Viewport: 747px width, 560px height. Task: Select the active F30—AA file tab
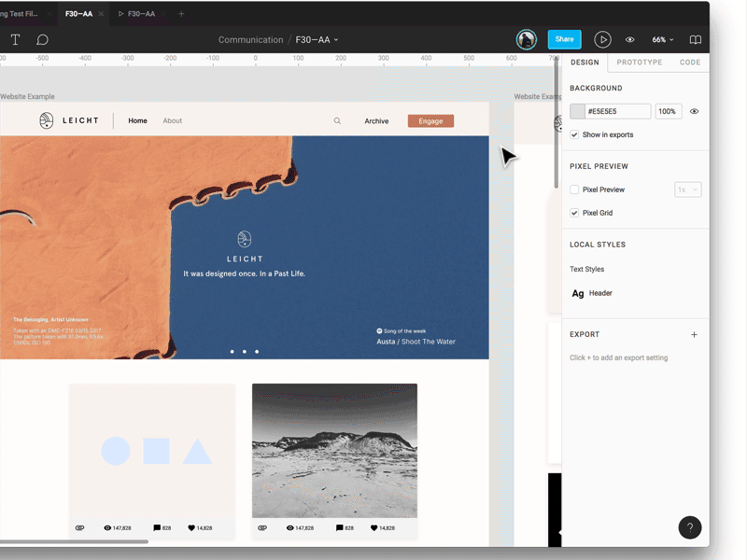78,14
